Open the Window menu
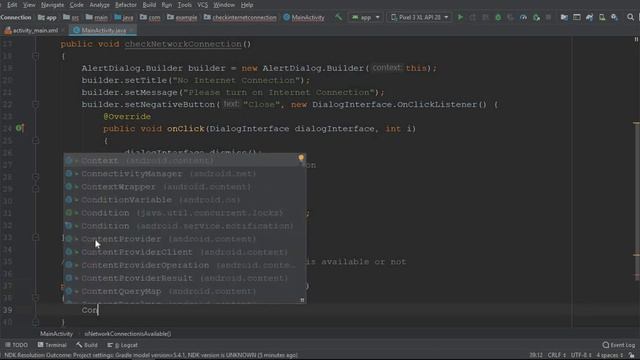Screen dimensions: 640x360 (x=224, y=5)
